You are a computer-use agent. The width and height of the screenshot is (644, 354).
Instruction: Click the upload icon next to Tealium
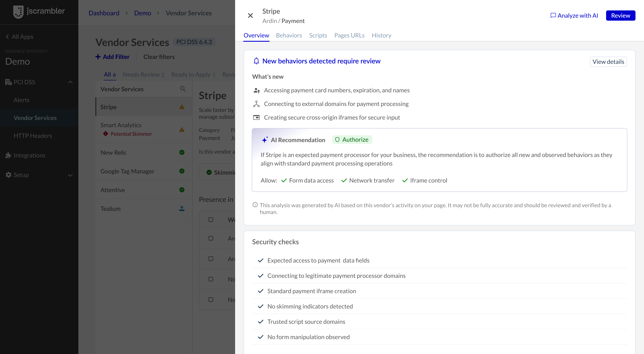click(x=182, y=208)
